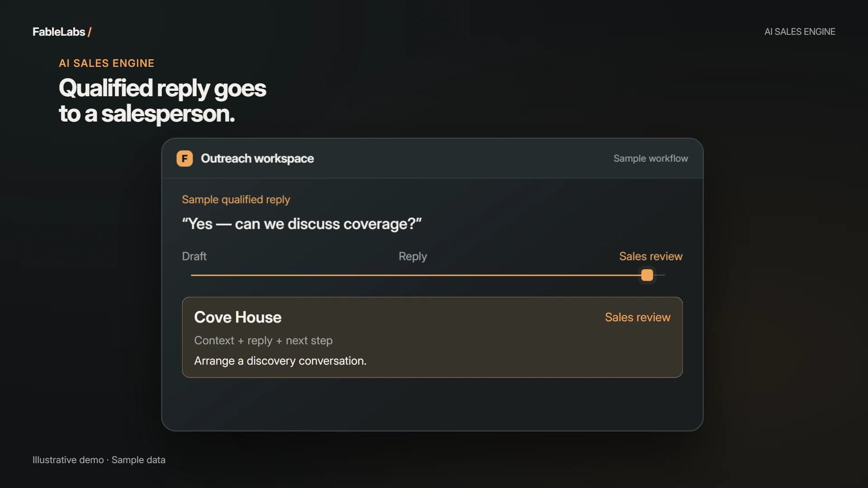Viewport: 868px width, 488px height.
Task: Click the AI SALES ENGINE label at top right
Action: 799,32
